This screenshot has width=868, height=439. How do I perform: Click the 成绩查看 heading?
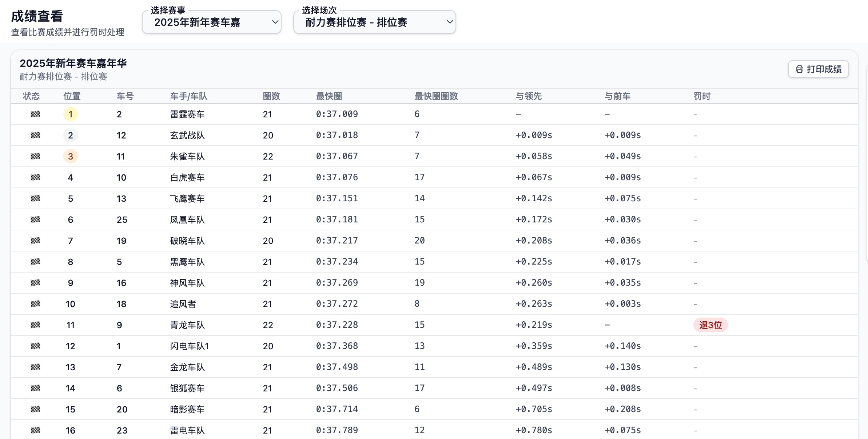tap(36, 16)
